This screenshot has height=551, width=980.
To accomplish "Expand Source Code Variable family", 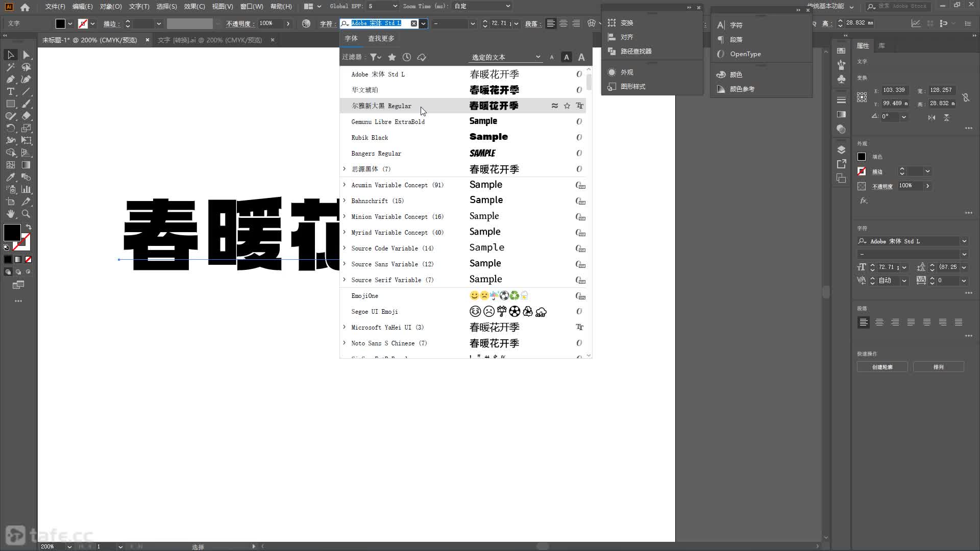I will point(345,248).
